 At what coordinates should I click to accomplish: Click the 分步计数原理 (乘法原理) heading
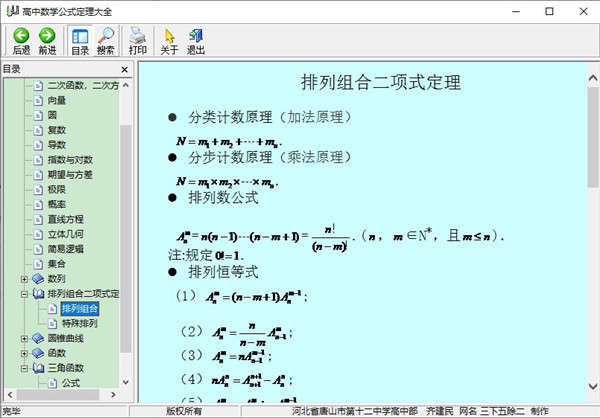pyautogui.click(x=269, y=157)
